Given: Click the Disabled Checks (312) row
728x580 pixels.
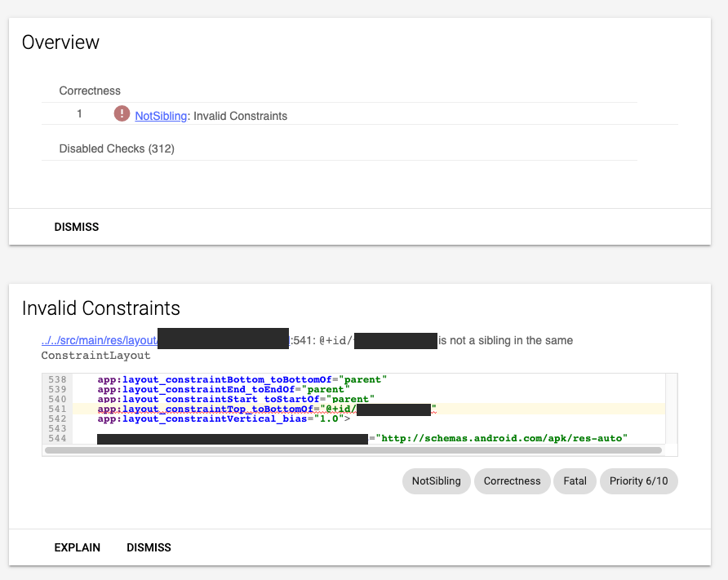Looking at the screenshot, I should [340, 149].
